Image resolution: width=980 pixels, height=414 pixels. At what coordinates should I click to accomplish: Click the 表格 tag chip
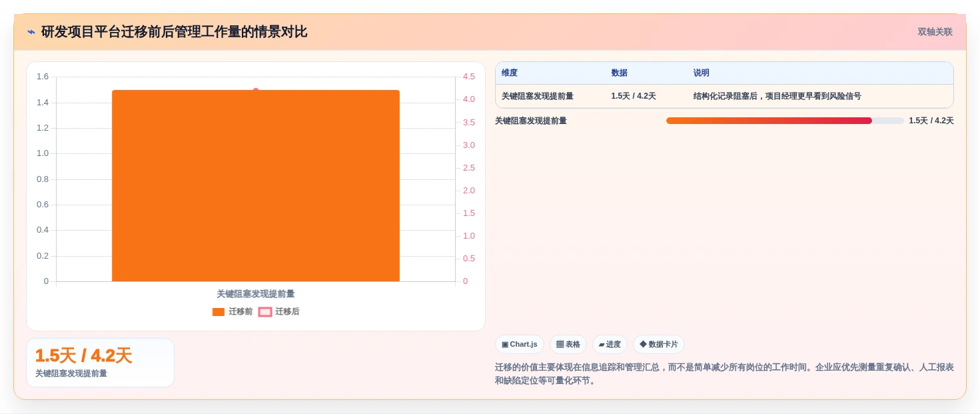(568, 345)
